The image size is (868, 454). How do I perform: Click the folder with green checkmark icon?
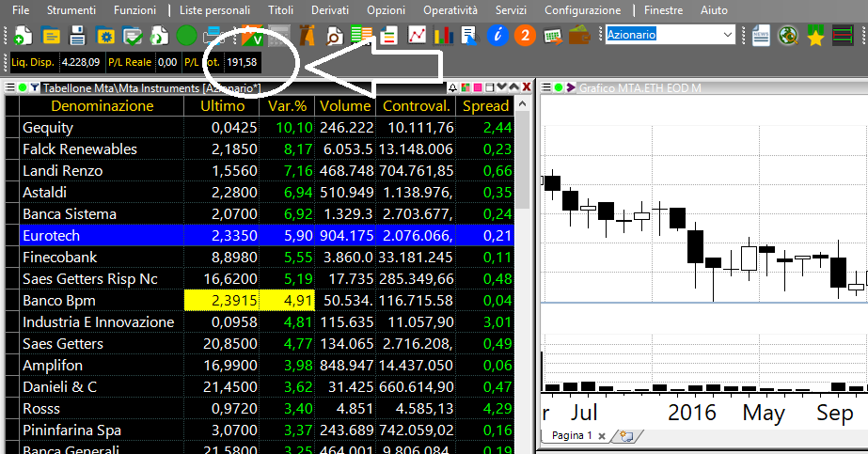coord(133,36)
